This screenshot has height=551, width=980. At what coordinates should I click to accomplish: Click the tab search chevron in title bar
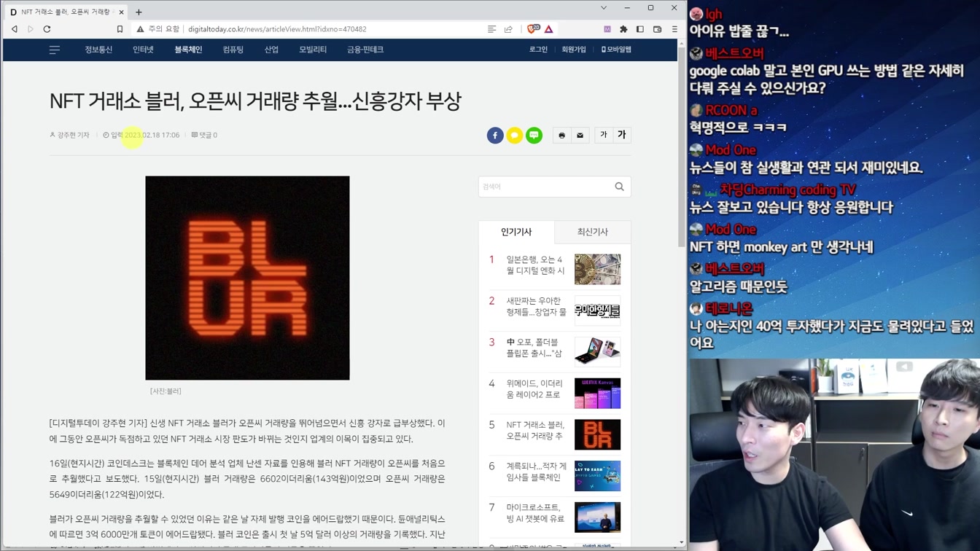tap(604, 8)
